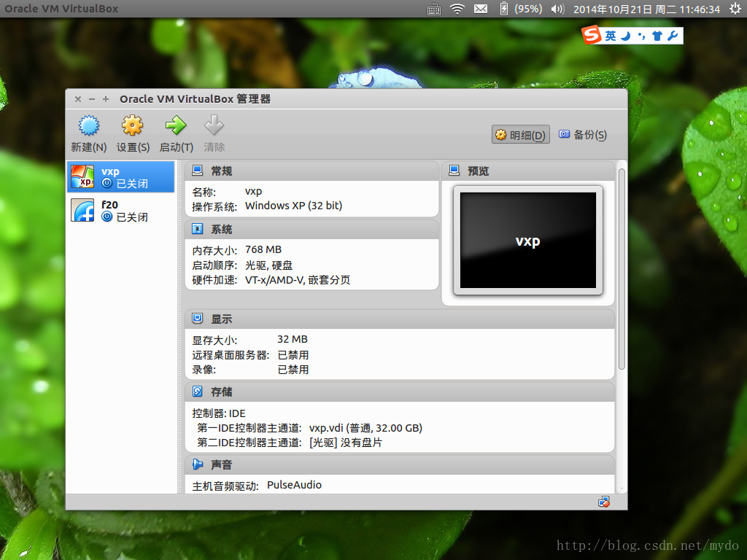Open the keyboard indicator in top panel
Viewport: 747px width, 560px height.
[x=434, y=9]
